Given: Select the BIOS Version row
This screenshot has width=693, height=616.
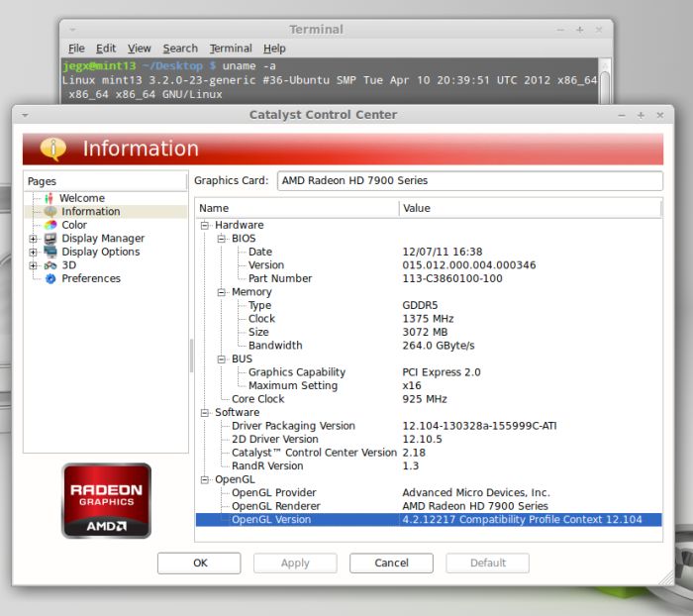Looking at the screenshot, I should coord(429,264).
